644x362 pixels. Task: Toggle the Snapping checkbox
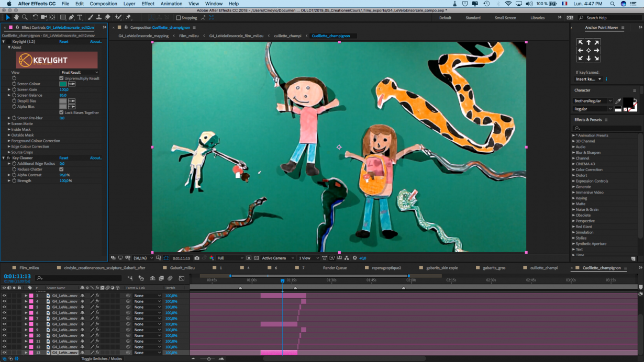click(179, 18)
